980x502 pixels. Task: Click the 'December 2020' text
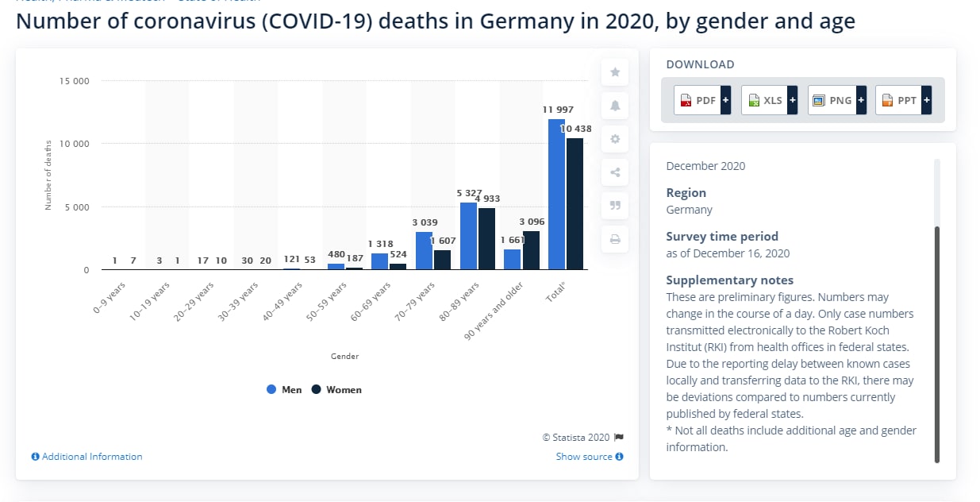tap(705, 166)
